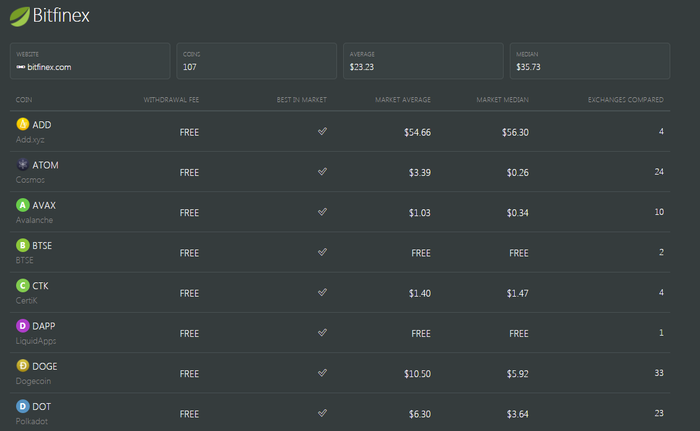Sort by Market Average column header

[403, 100]
